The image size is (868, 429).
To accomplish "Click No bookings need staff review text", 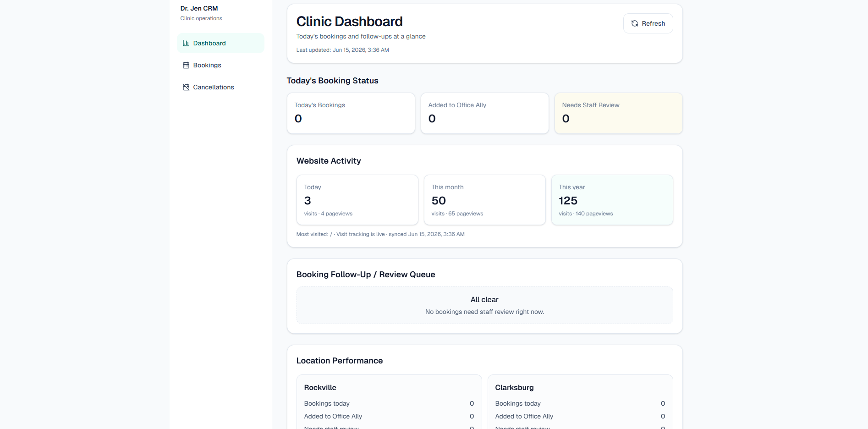I will (484, 312).
